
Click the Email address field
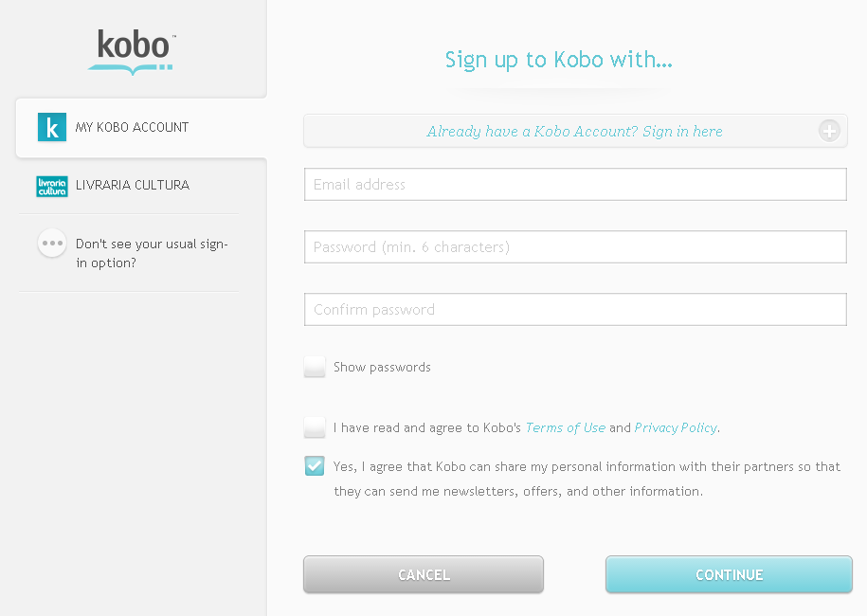574,185
